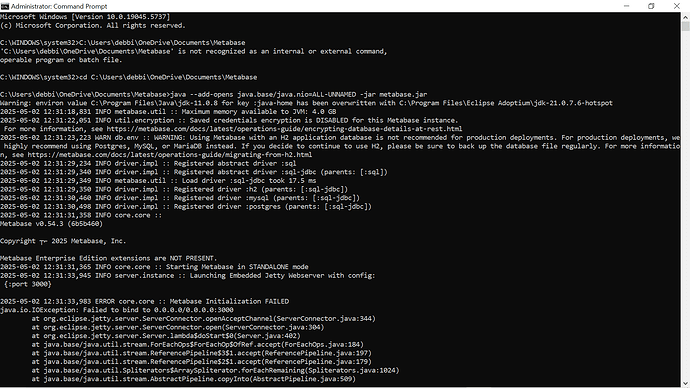Click the migrating-from-h2.html documentation URL
This screenshot has height=388, width=690.
pos(170,155)
